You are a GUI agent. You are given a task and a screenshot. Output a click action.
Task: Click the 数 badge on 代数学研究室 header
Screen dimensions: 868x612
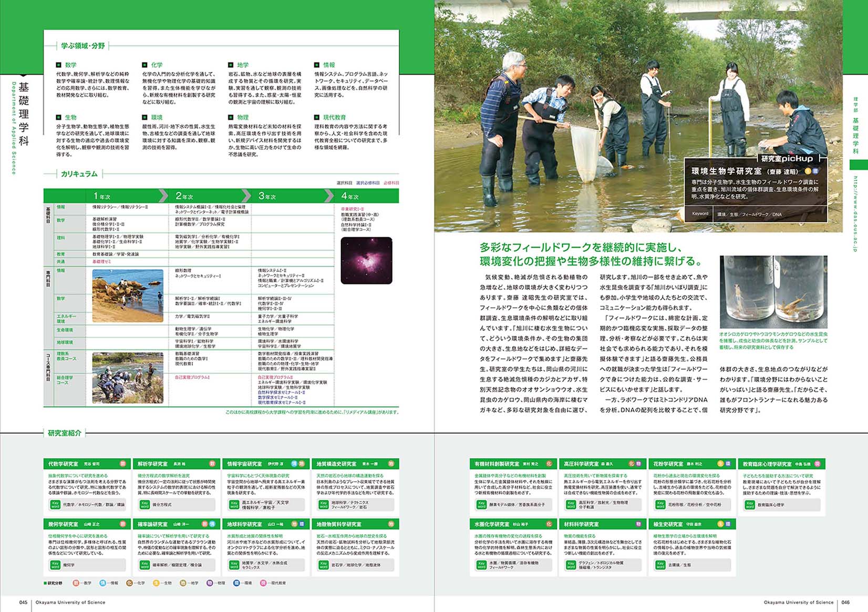pos(123,464)
